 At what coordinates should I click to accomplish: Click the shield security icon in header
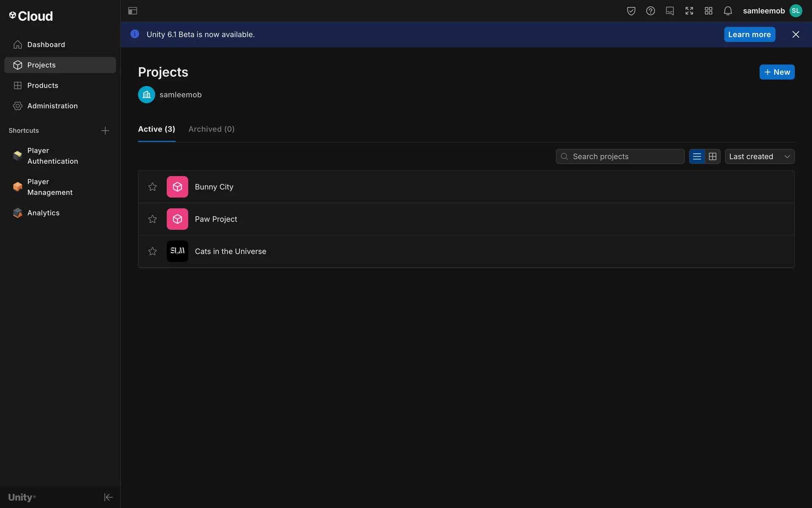(631, 11)
